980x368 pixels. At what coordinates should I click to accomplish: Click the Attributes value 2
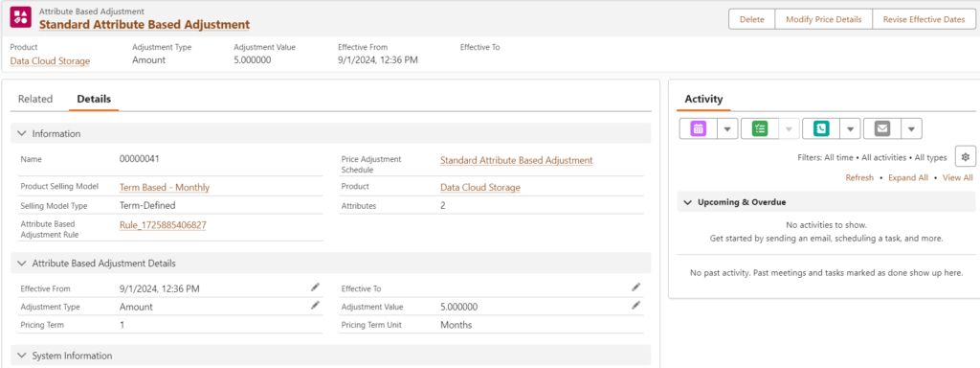(x=442, y=205)
